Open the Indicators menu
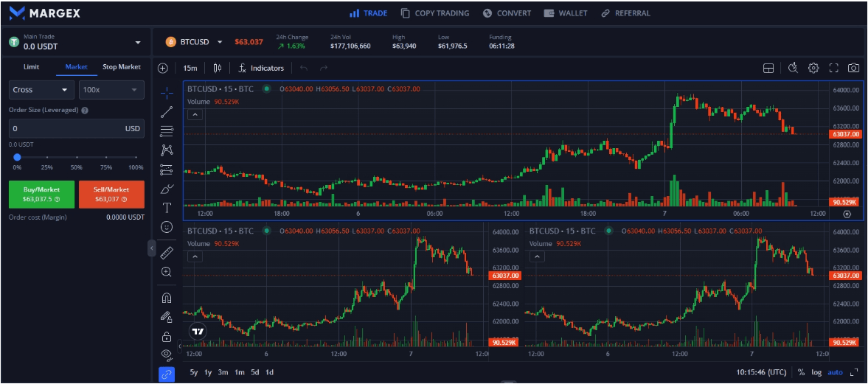868x384 pixels. 261,68
